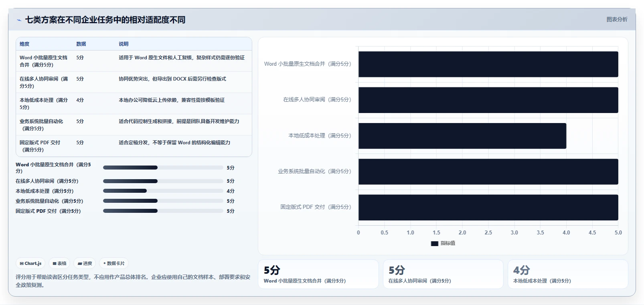This screenshot has width=644, height=305.
Task: Click the 在线多人协同审阅 progress row label
Action: [47, 181]
